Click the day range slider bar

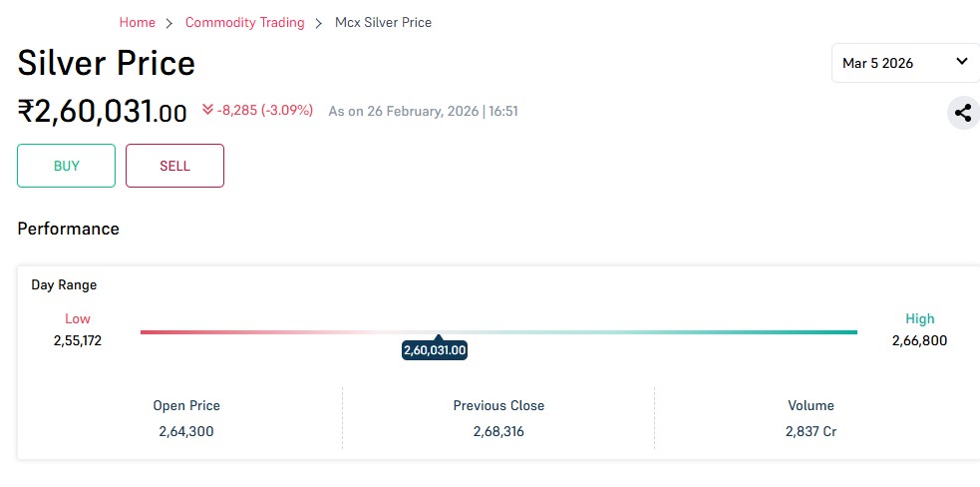pos(648,332)
